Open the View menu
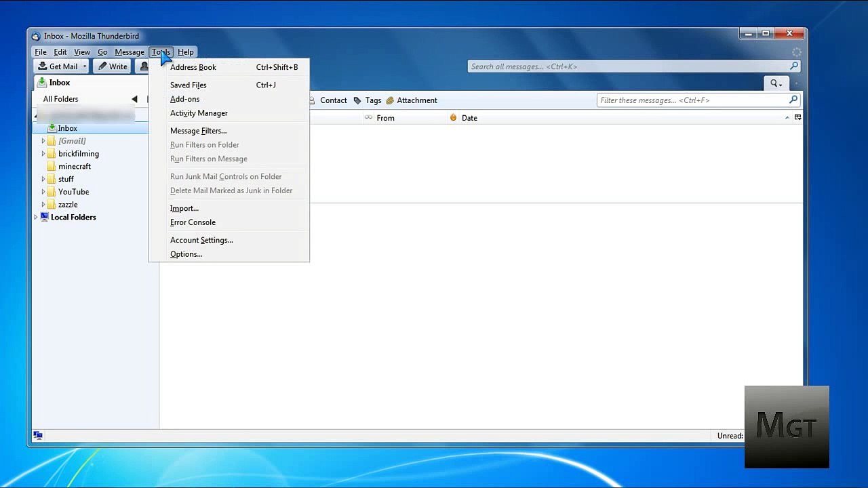The image size is (868, 488). click(82, 52)
